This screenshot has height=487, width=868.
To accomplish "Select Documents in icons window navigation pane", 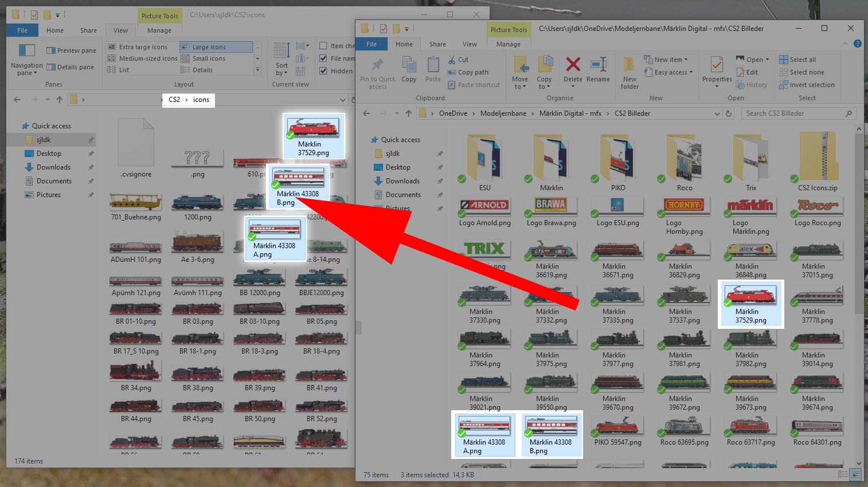I will 54,181.
